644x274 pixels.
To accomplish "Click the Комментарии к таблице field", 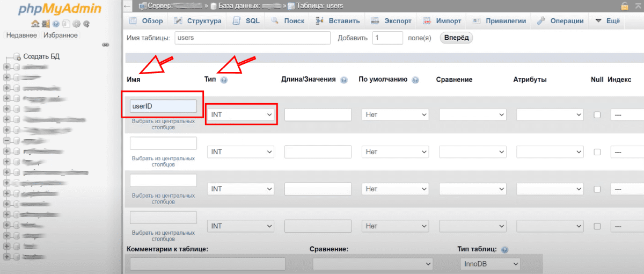I will coord(208,264).
